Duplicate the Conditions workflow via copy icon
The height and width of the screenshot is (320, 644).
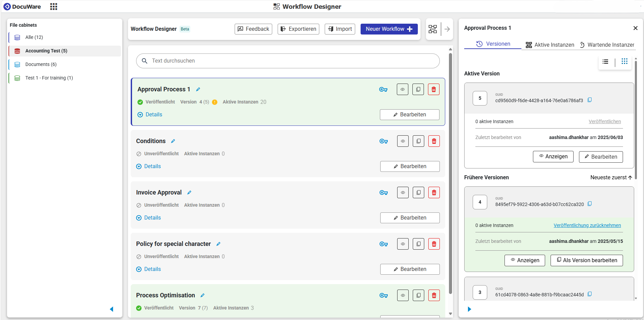point(418,141)
